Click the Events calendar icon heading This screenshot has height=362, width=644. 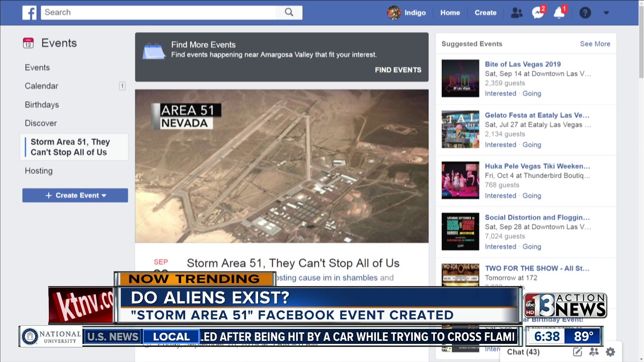pos(28,43)
